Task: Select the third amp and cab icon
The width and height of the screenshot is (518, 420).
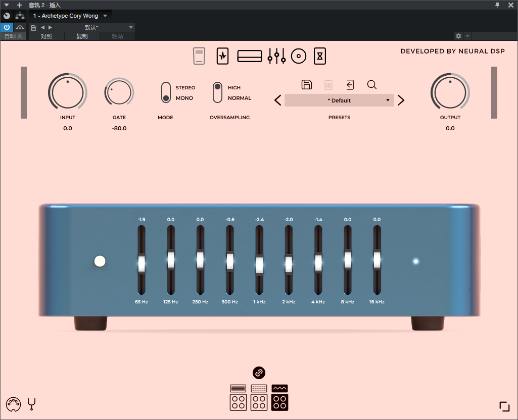Action: coord(280,398)
